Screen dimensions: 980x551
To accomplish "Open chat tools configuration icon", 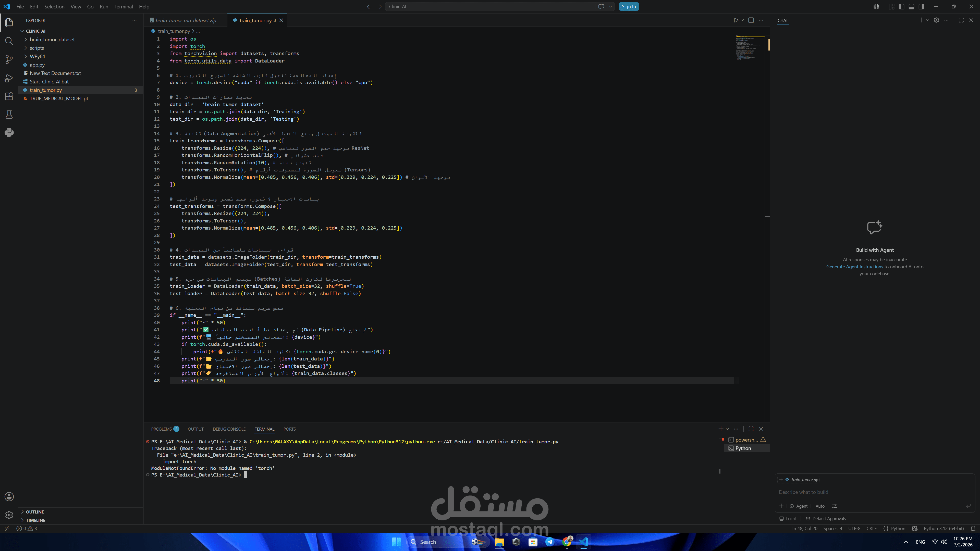I will (834, 506).
